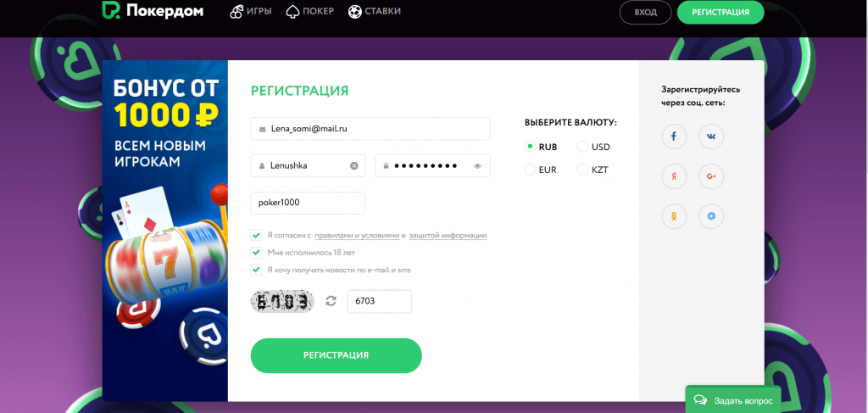Show the password with the eye icon
Viewport: 868px width, 413px height.
[x=477, y=166]
